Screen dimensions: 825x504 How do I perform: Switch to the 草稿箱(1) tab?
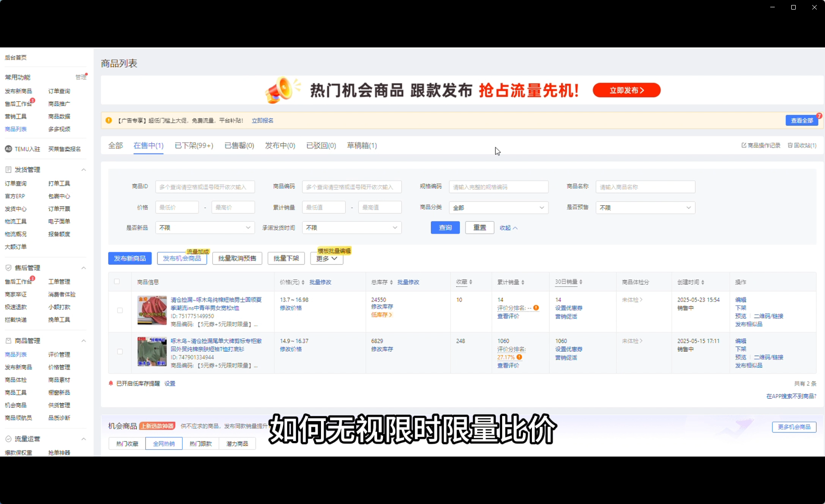[x=362, y=145]
